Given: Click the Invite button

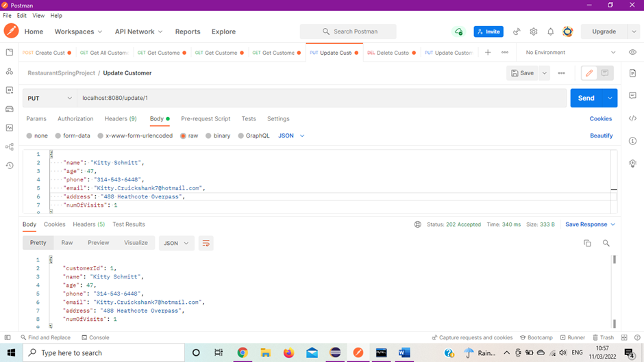Looking at the screenshot, I should click(x=488, y=31).
